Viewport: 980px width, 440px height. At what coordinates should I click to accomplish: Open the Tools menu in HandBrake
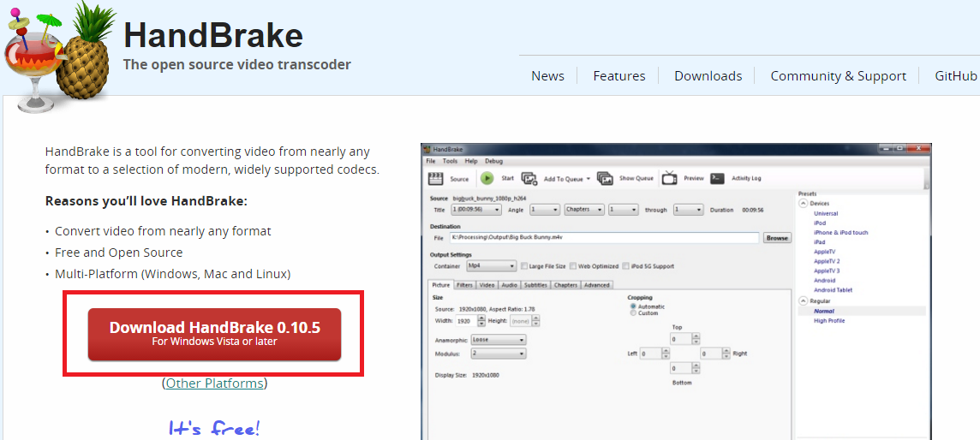tap(450, 161)
